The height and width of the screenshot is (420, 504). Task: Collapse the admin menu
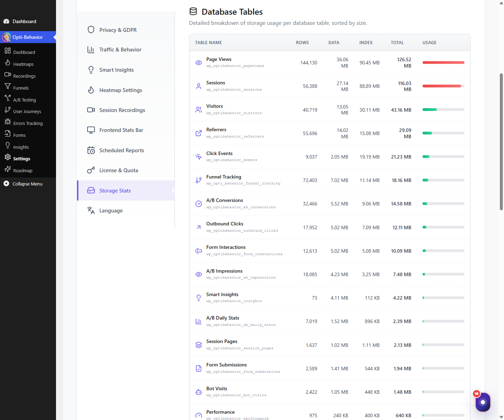click(23, 184)
